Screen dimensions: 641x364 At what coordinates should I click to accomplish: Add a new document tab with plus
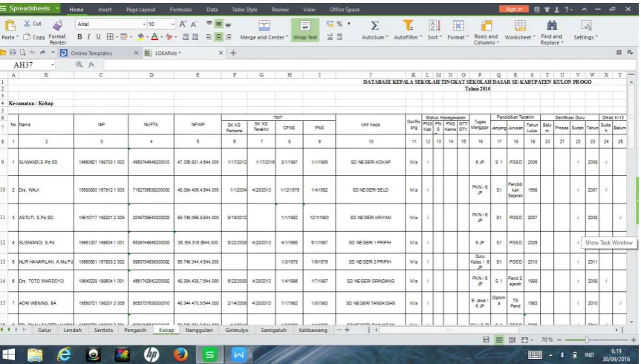click(233, 53)
